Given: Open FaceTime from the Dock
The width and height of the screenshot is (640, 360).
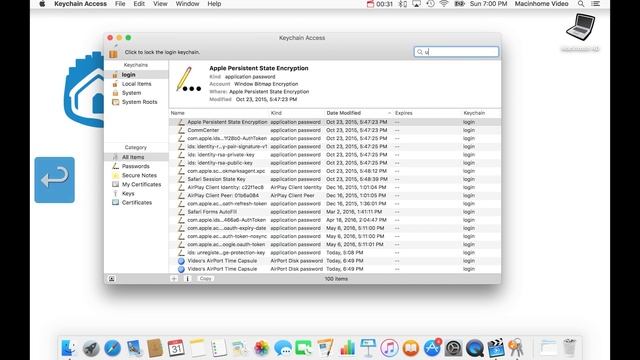Looking at the screenshot, I should [x=304, y=348].
